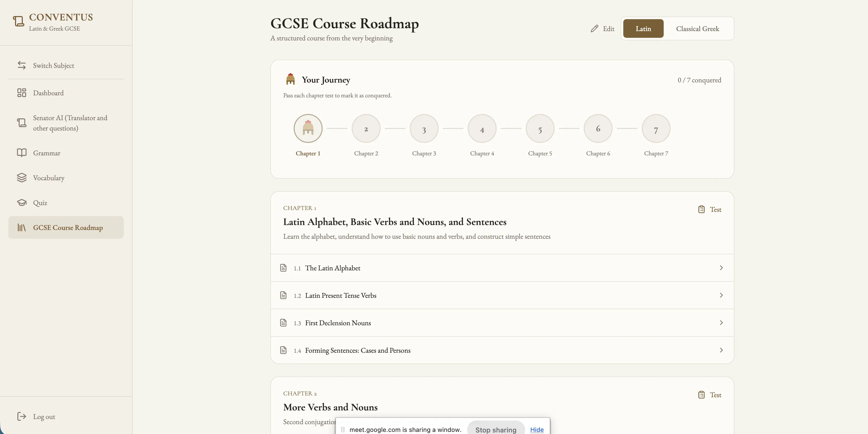This screenshot has width=868, height=434.
Task: Click Log out text
Action: pyautogui.click(x=44, y=416)
